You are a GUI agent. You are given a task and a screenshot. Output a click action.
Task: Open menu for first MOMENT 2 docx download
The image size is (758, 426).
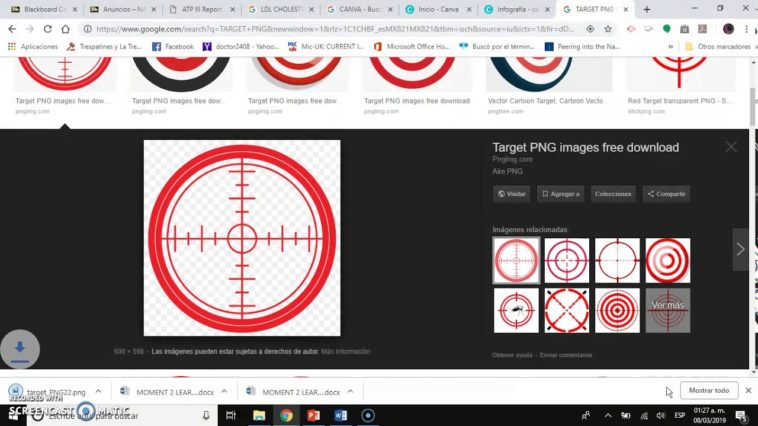click(225, 392)
